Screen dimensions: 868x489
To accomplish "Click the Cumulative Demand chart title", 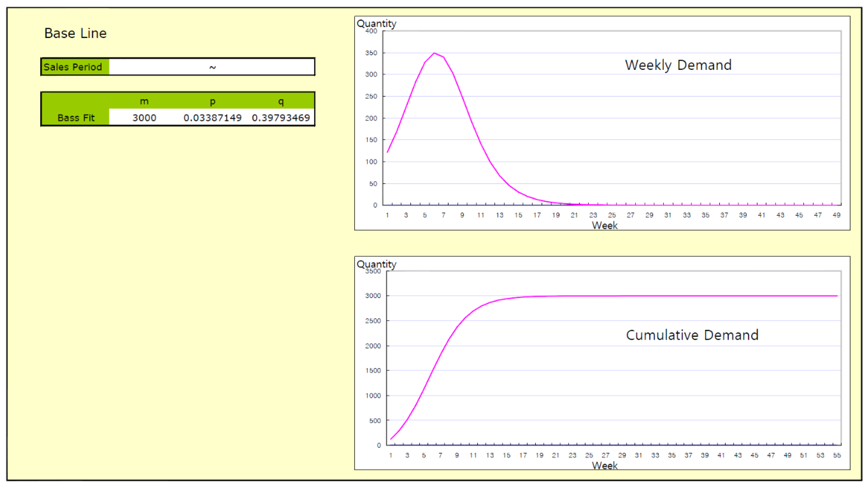I will [x=692, y=335].
